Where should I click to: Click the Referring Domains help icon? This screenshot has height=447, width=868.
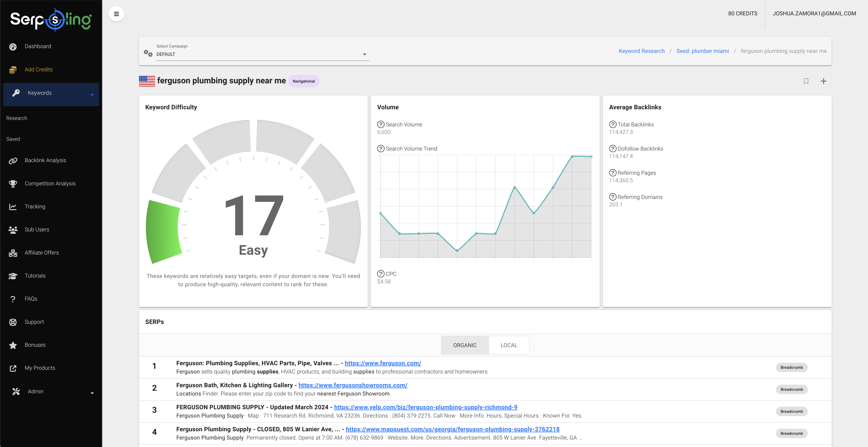(613, 197)
